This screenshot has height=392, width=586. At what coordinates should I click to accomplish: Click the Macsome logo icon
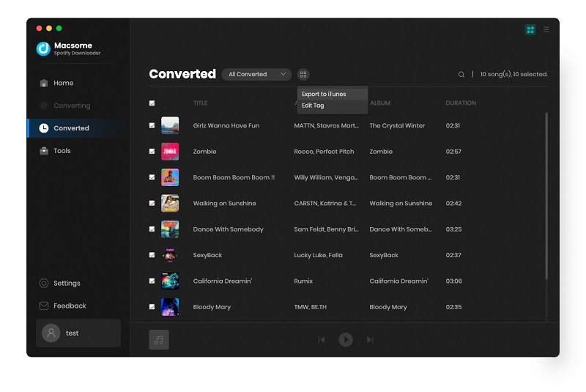click(43, 49)
